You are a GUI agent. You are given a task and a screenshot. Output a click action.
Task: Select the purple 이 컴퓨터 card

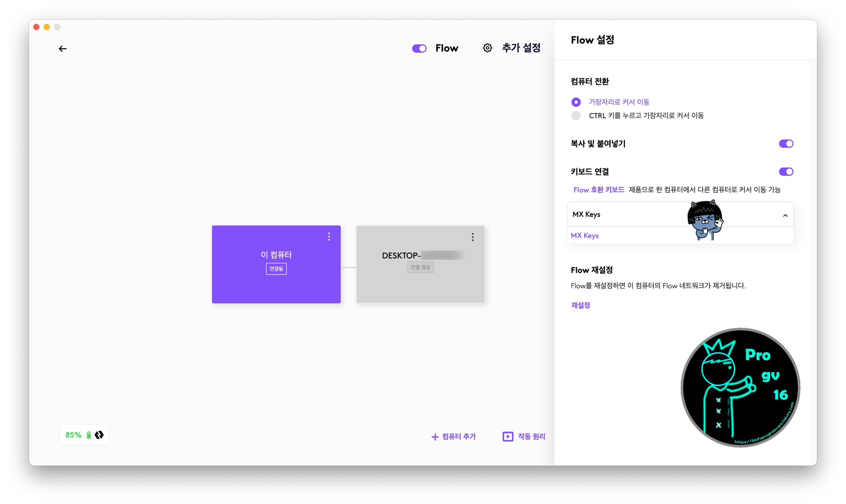[276, 285]
